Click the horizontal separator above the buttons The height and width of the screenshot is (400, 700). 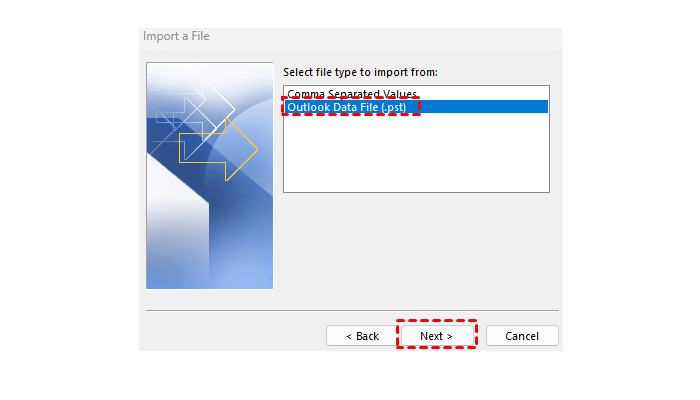pyautogui.click(x=352, y=310)
